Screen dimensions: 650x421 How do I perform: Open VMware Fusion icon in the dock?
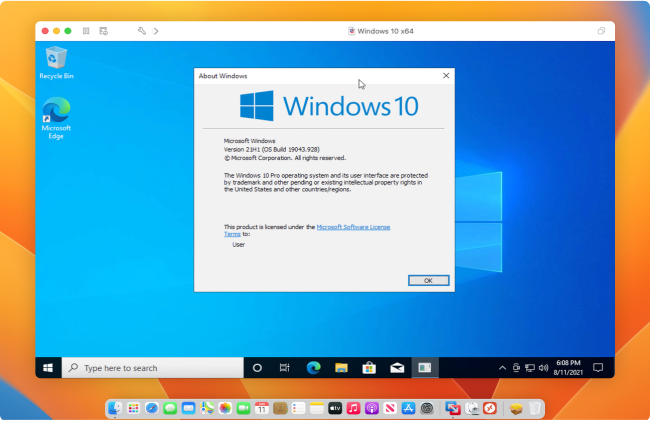(x=453, y=409)
